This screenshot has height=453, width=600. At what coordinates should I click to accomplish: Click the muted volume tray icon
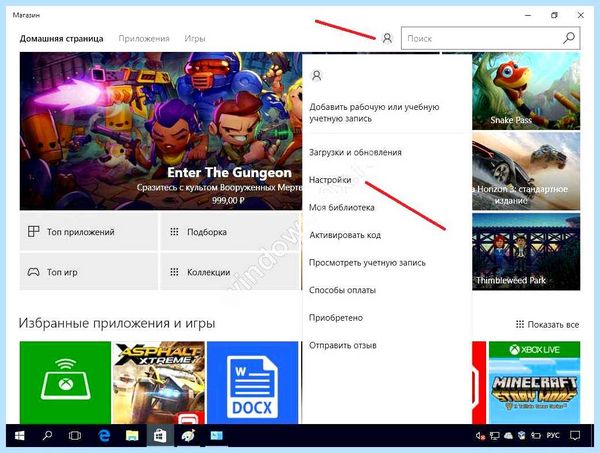coord(480,435)
